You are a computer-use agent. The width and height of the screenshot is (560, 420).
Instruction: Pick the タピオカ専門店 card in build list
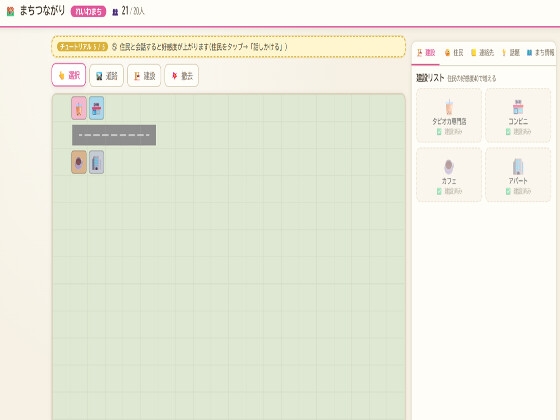(x=449, y=115)
